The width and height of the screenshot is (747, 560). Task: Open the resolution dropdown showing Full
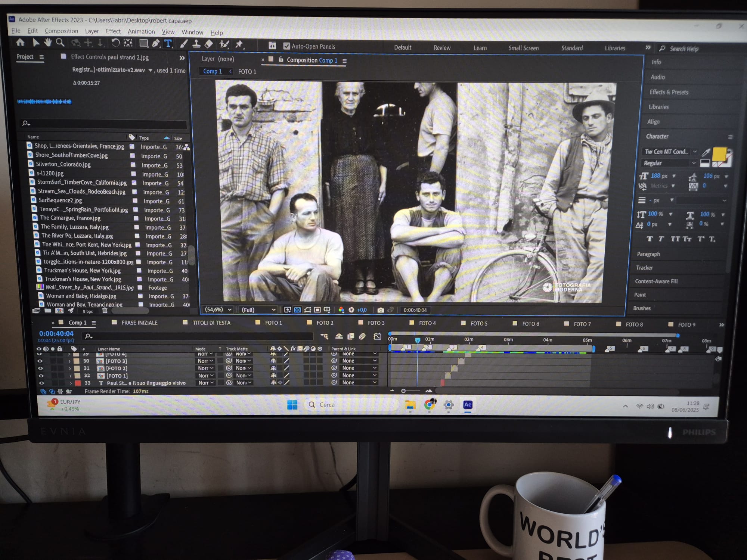click(x=258, y=310)
